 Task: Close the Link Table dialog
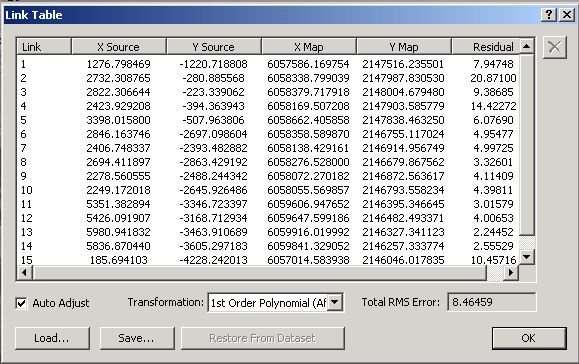[x=567, y=15]
